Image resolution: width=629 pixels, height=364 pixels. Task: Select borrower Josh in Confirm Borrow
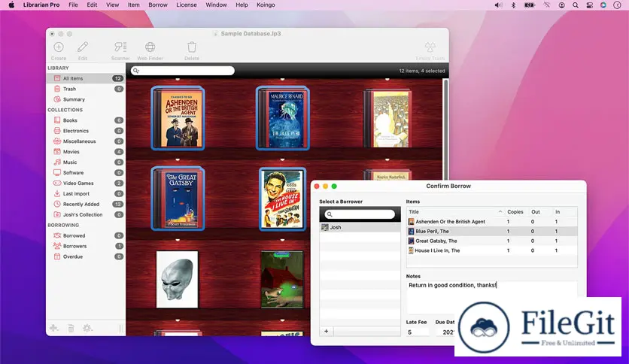[x=360, y=227]
